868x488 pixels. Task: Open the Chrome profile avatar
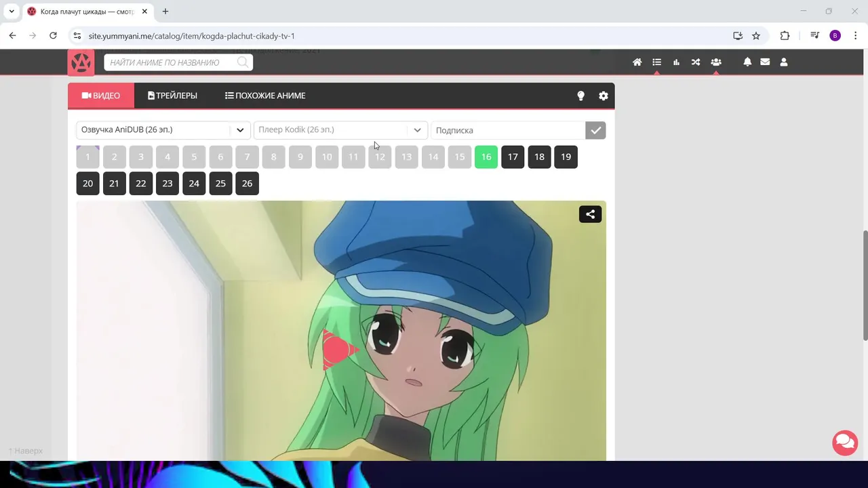tap(835, 36)
